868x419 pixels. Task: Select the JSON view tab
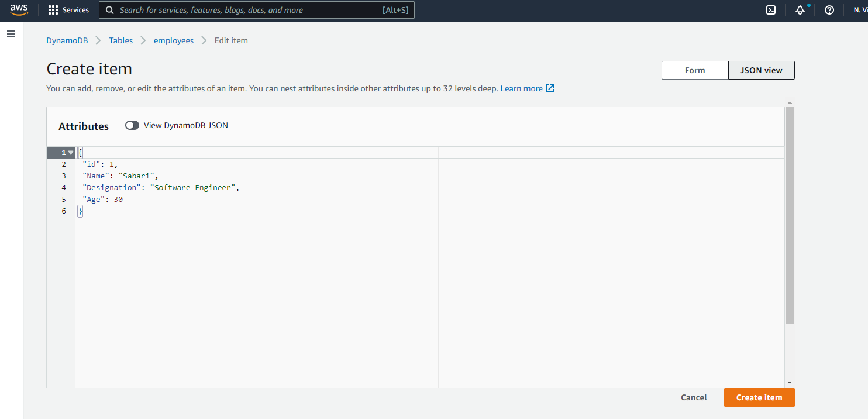coord(761,70)
